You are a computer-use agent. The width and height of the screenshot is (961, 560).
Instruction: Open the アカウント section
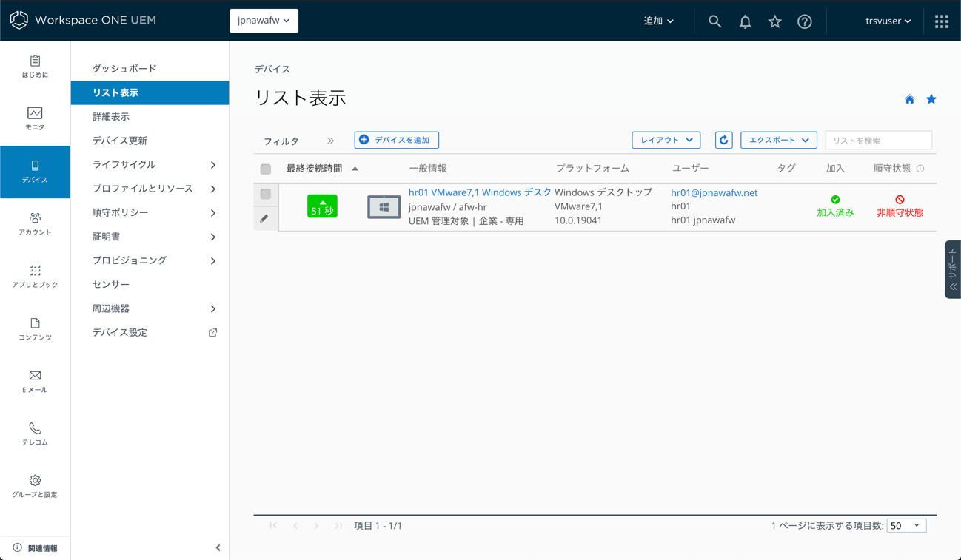pos(35,224)
